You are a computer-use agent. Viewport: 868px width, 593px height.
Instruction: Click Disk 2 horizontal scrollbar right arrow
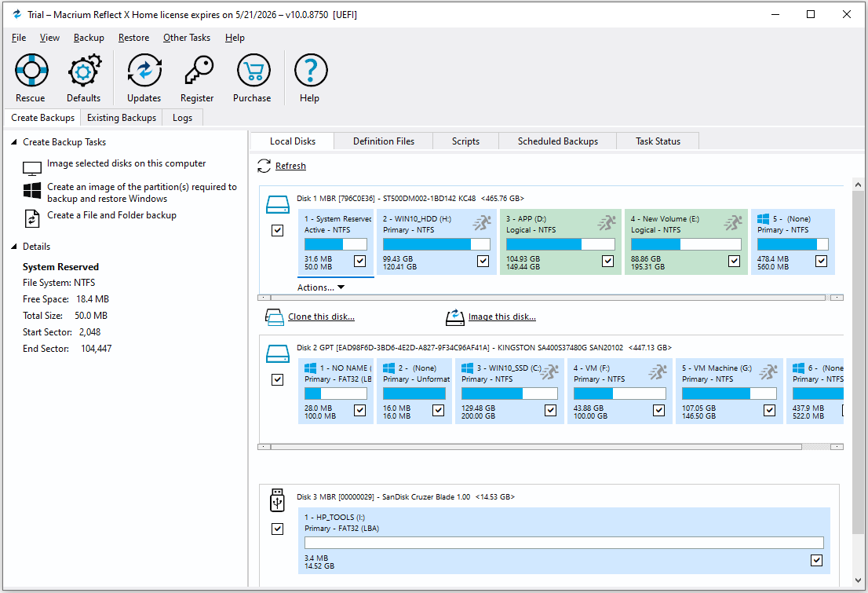pos(837,447)
